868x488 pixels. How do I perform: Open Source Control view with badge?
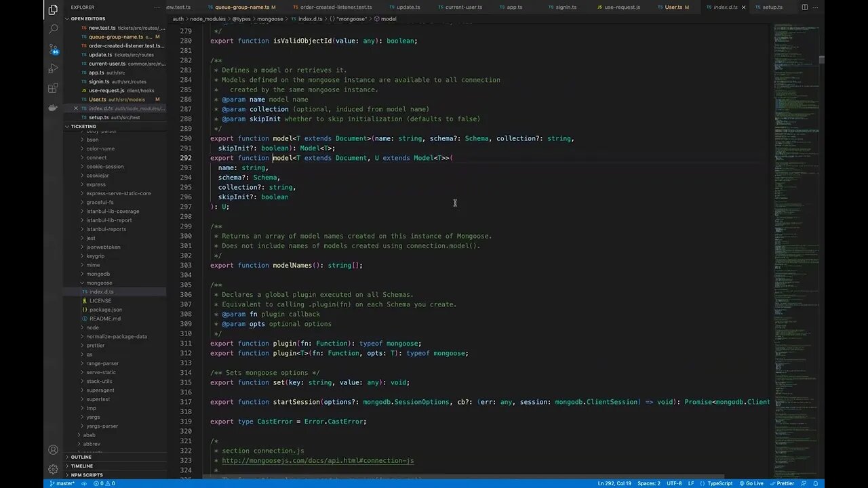click(53, 49)
